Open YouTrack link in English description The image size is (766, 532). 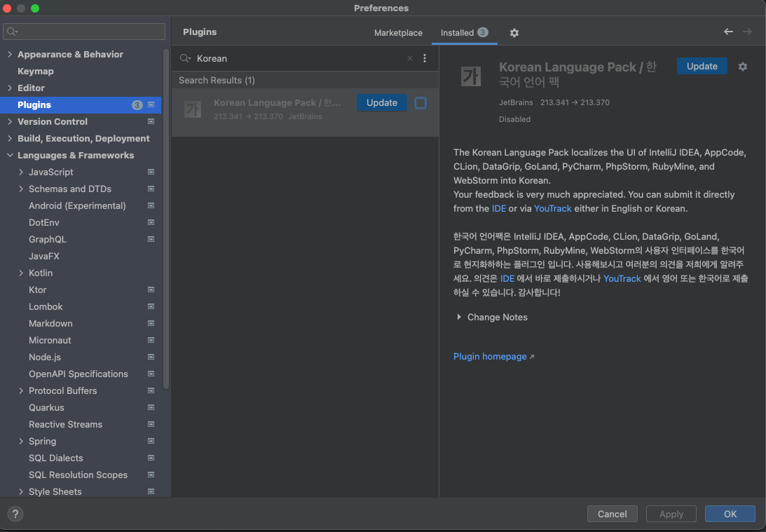pos(552,209)
